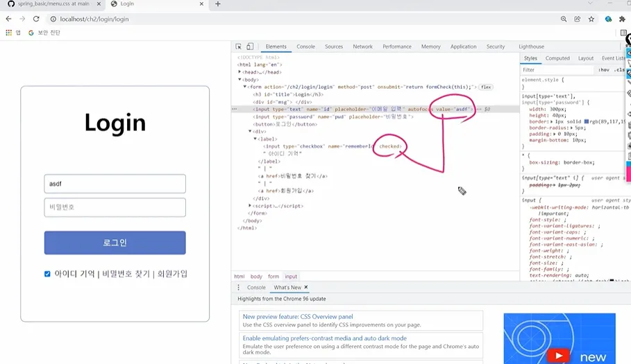
Task: Switch to the Sources panel tab
Action: tap(334, 46)
